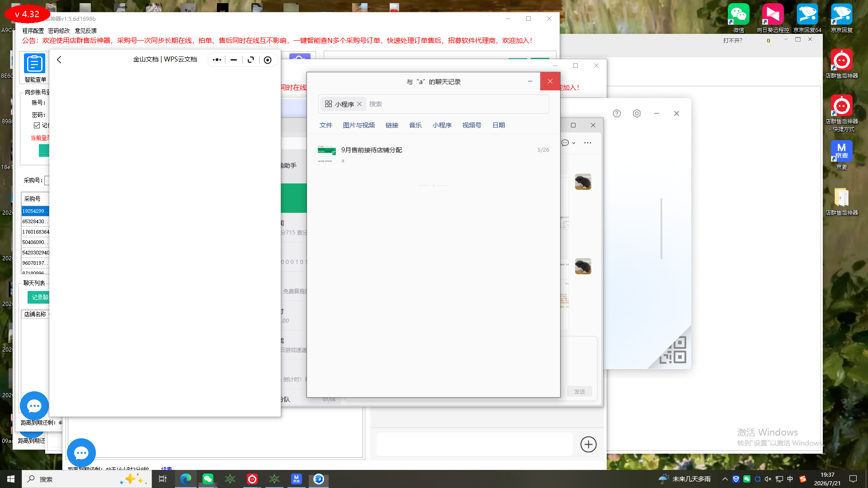Switch to the 图片与视频 tab

[x=359, y=125]
